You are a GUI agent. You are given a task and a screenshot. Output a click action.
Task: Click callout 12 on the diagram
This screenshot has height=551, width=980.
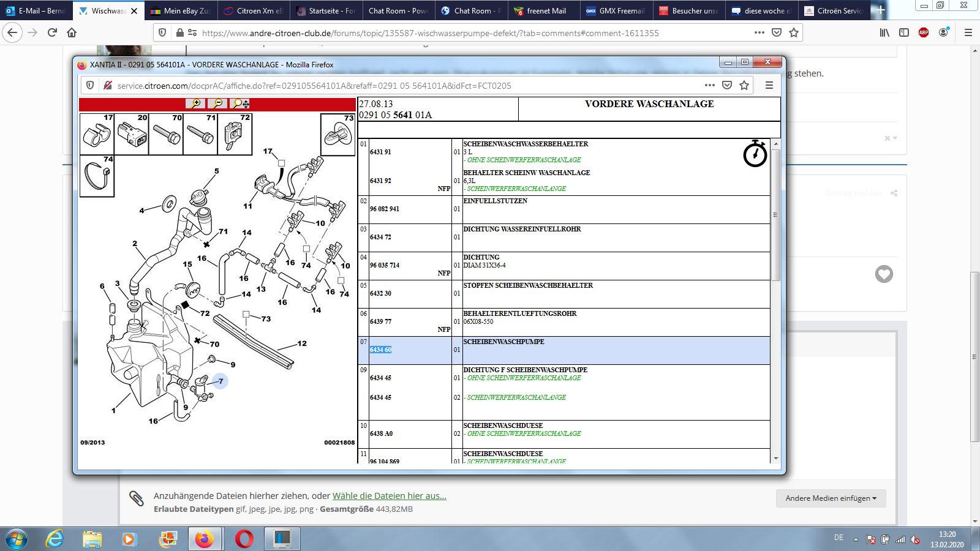(x=301, y=343)
